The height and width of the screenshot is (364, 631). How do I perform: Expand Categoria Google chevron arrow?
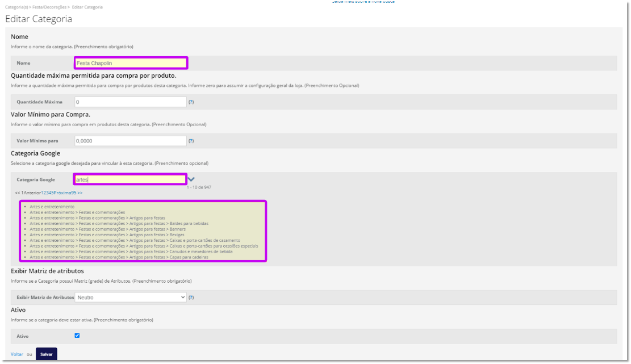point(191,179)
